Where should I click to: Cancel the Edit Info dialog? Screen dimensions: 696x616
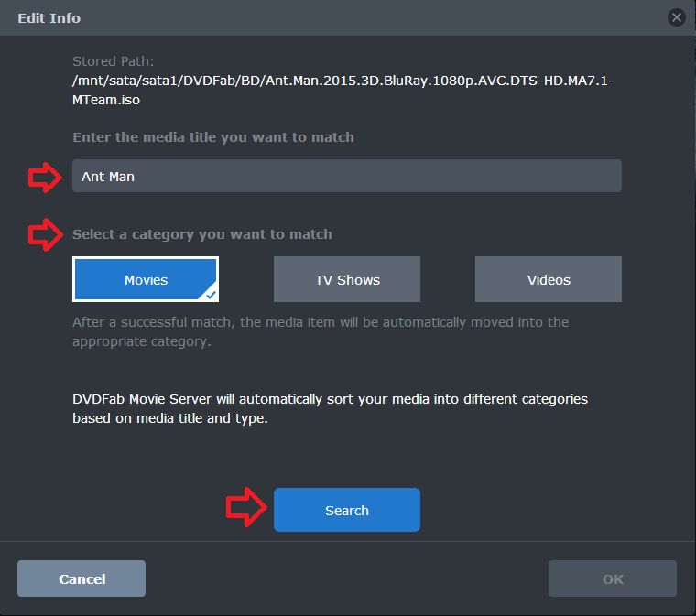82,578
